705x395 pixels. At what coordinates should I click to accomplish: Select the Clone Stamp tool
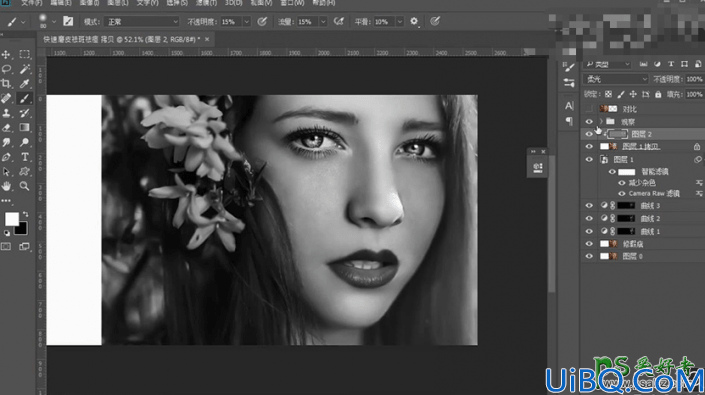[x=6, y=113]
